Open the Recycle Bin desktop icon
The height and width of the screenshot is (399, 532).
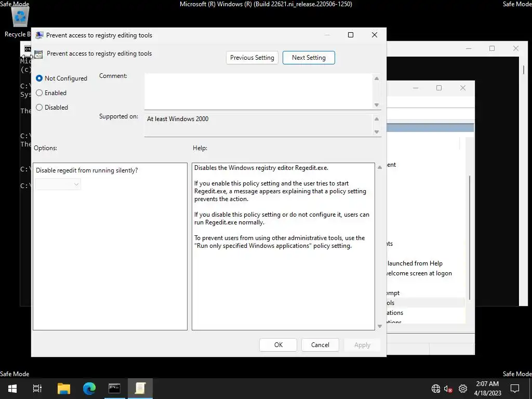click(19, 22)
